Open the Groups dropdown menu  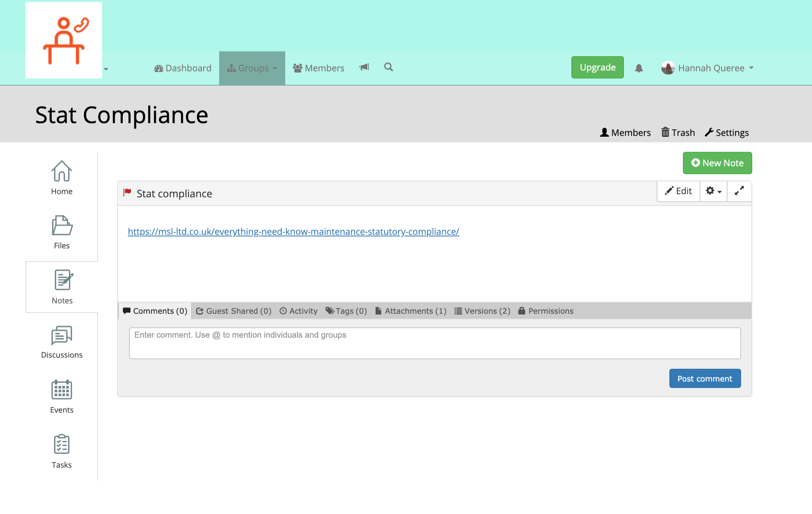point(252,68)
